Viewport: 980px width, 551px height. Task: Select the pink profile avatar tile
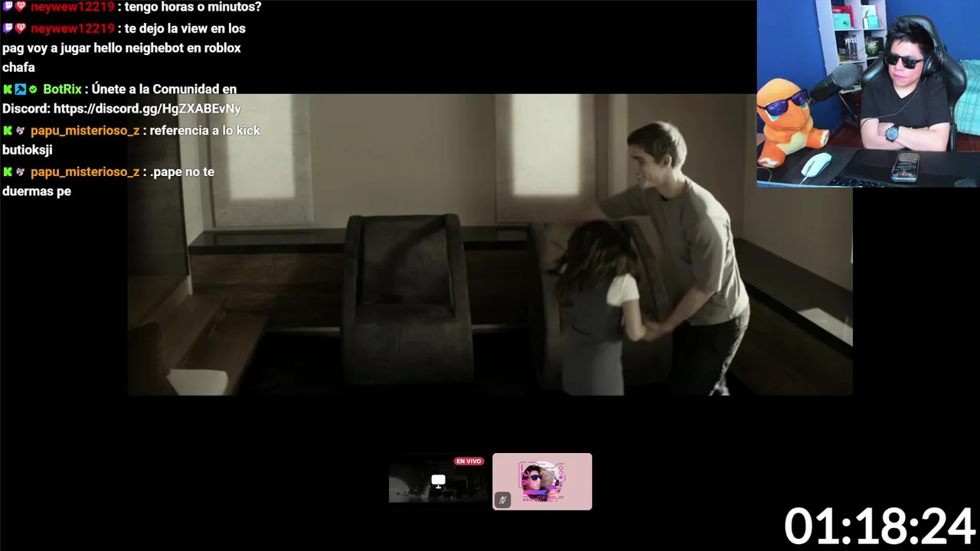542,481
